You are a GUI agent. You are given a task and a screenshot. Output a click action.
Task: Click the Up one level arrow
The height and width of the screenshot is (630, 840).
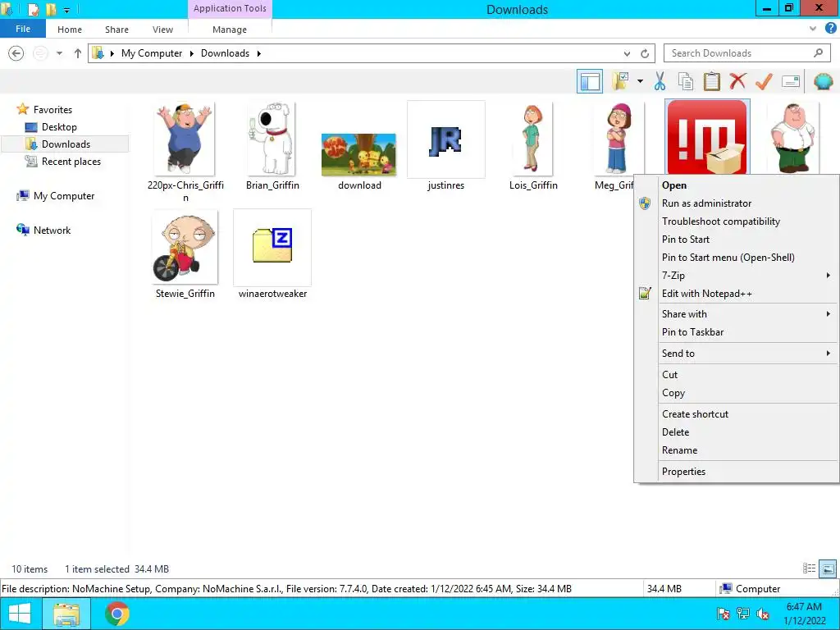[78, 53]
